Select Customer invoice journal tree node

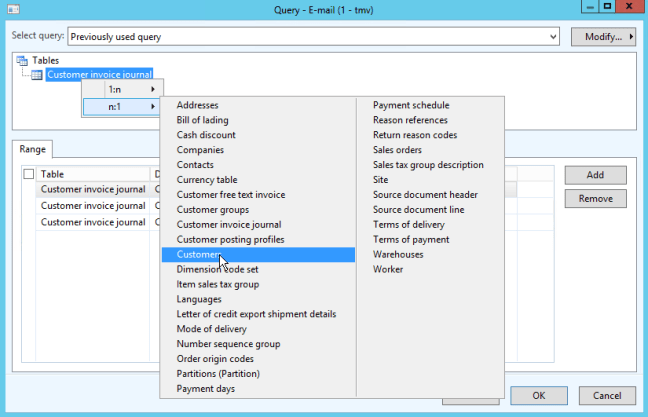(x=99, y=75)
